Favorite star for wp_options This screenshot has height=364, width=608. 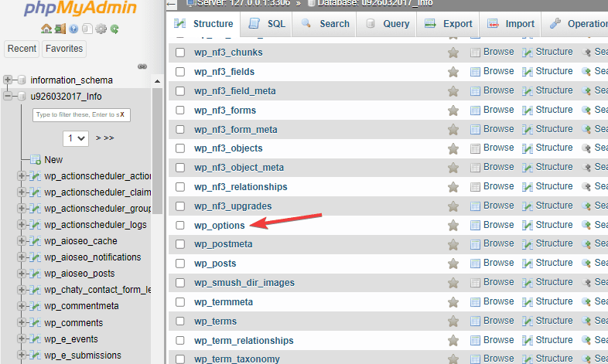pyautogui.click(x=453, y=226)
